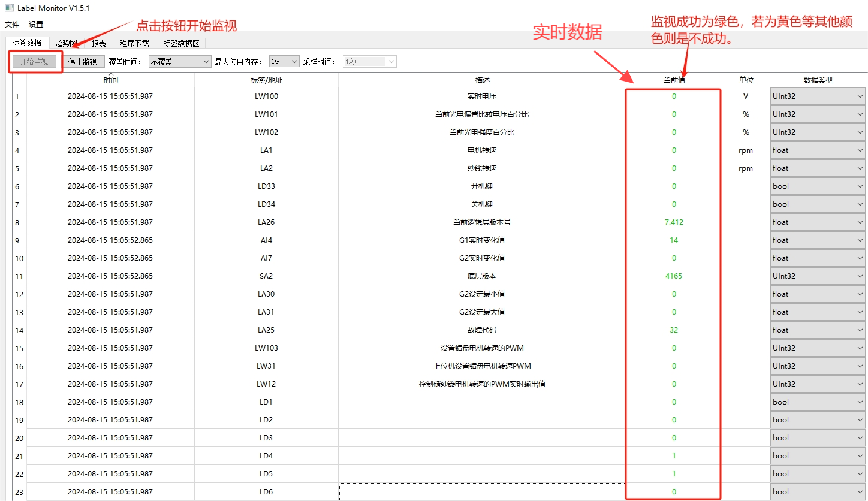This screenshot has width=868, height=501.
Task: Switch to the 报表 tab
Action: 98,43
